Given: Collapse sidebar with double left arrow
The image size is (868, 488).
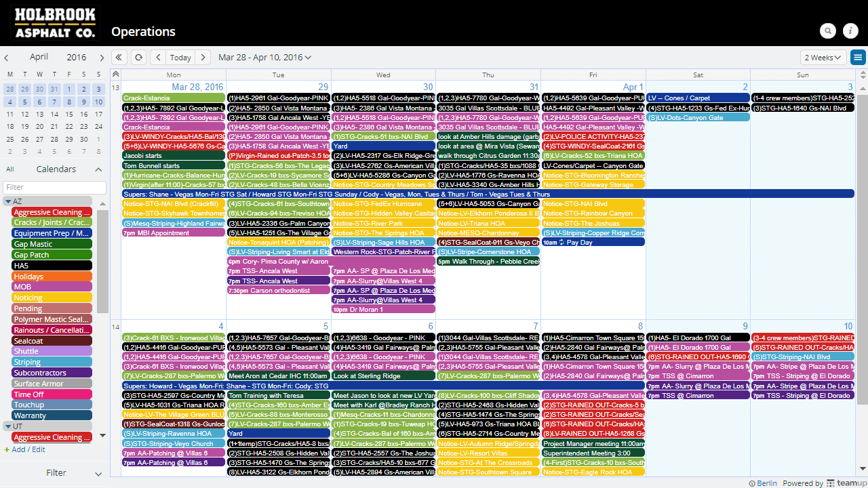Looking at the screenshot, I should coord(119,58).
